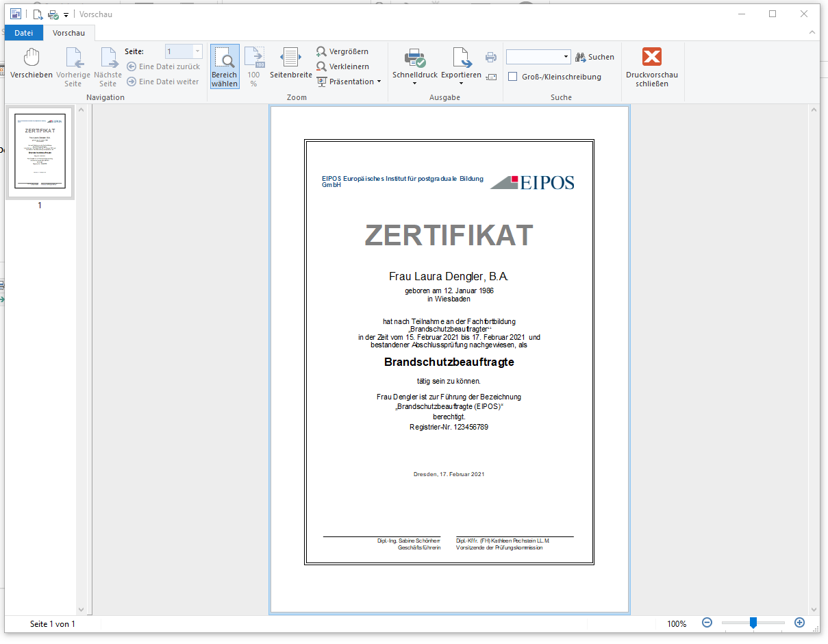Click quick access export page icon
Viewport: 828px width, 644px height.
38,14
